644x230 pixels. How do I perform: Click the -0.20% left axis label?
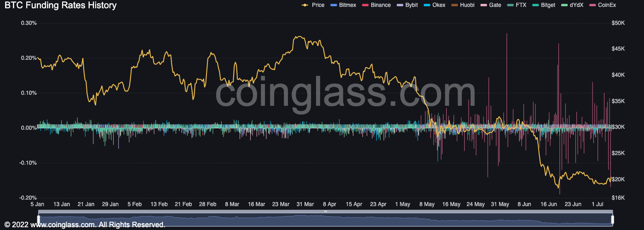point(28,198)
